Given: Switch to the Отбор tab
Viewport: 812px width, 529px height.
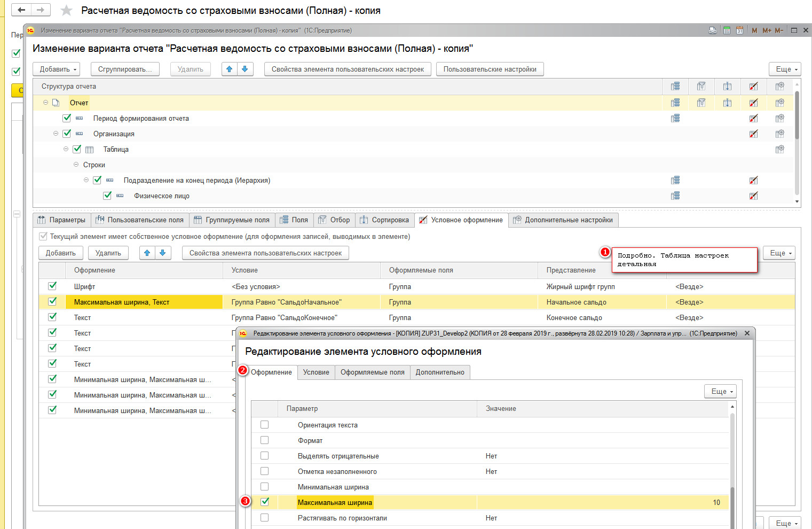Looking at the screenshot, I should click(x=334, y=220).
